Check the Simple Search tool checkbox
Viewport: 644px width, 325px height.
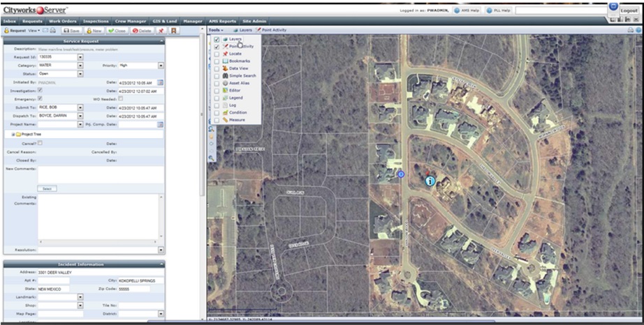point(217,76)
